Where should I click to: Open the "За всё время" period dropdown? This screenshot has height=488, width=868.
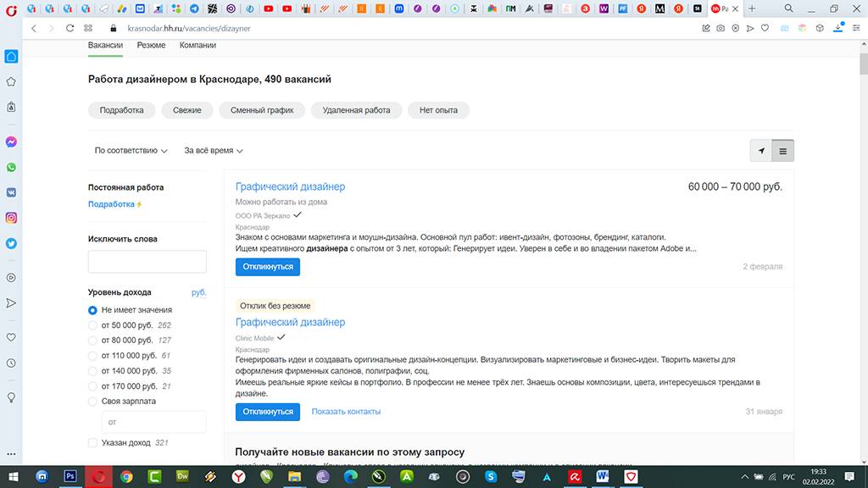(x=214, y=151)
